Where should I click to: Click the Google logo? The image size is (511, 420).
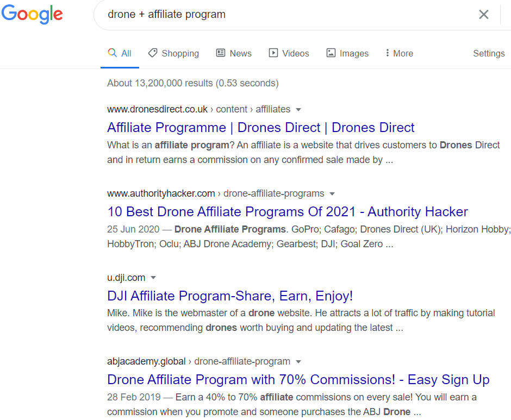32,14
